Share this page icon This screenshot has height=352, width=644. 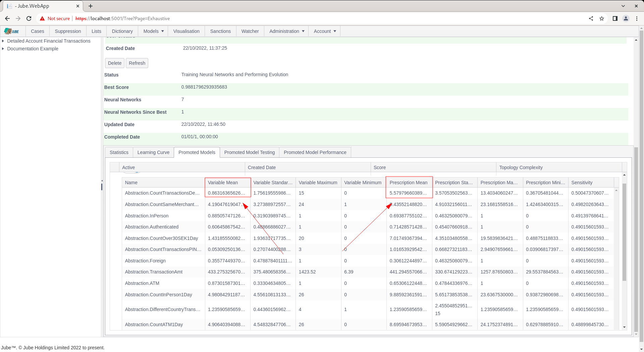coord(591,18)
